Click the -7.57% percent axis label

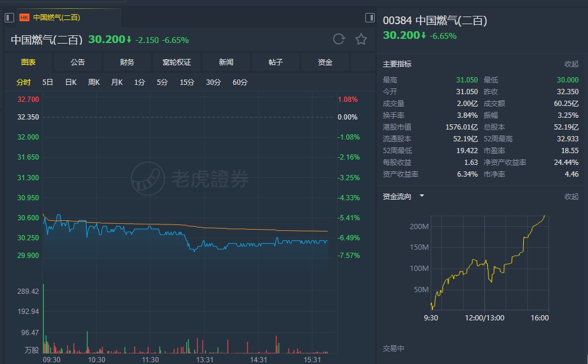click(349, 255)
